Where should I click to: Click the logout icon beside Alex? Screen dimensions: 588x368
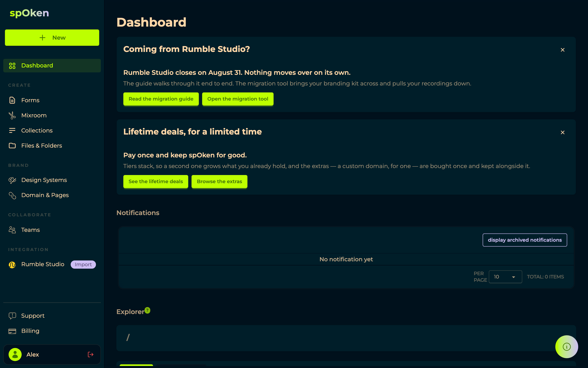point(90,354)
